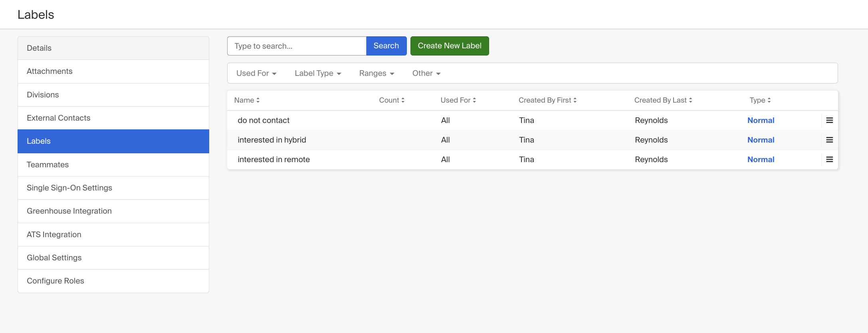Open Single Sign-On Settings
Screen dimensions: 868x333
[x=113, y=188]
